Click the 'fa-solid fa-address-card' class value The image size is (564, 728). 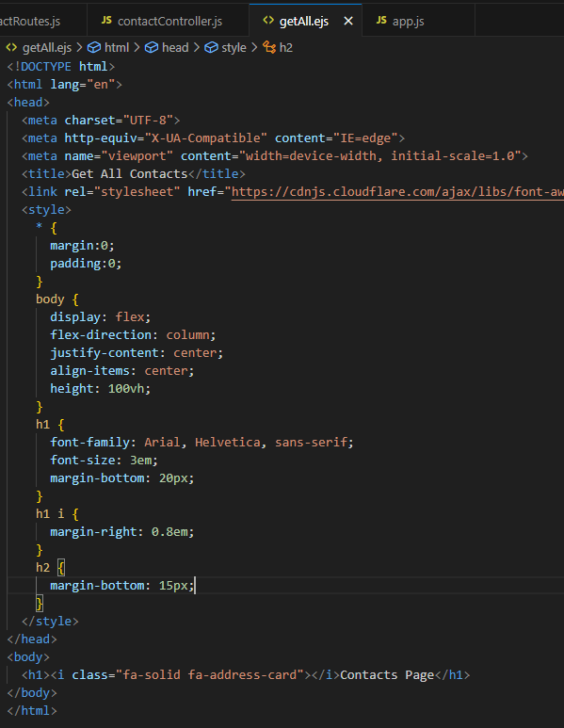point(209,674)
